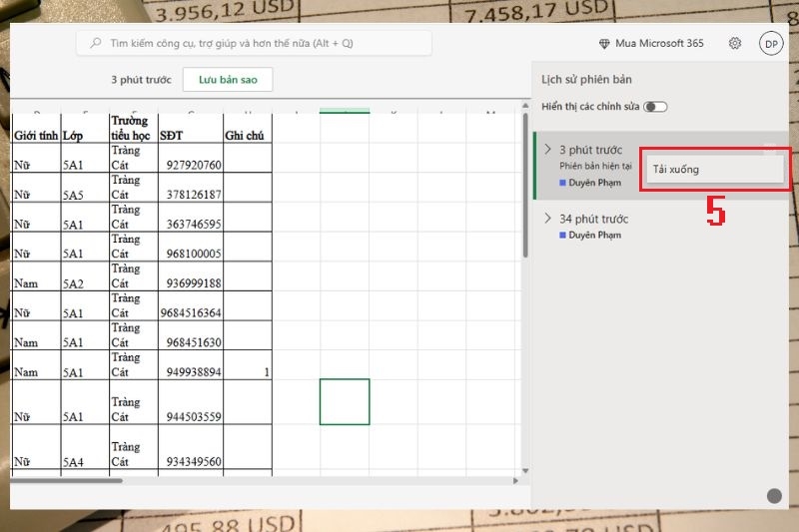Select the 5A4 class cell
799x532 pixels.
(85, 446)
